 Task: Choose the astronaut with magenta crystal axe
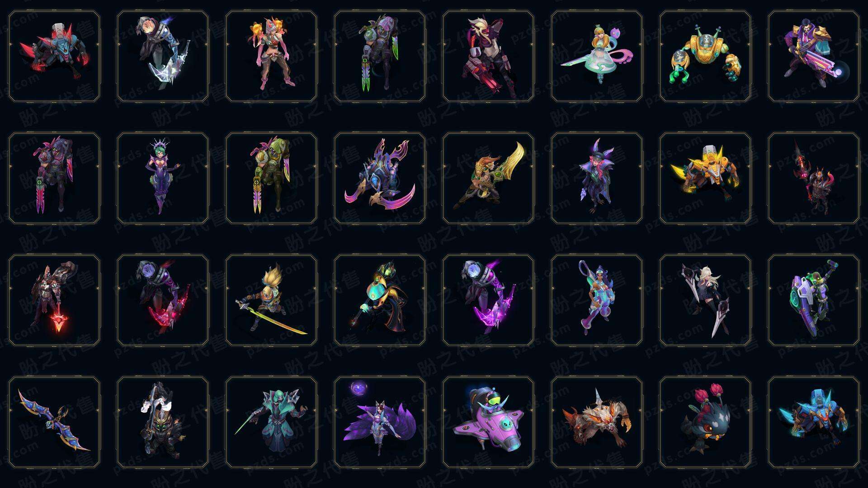tap(488, 300)
